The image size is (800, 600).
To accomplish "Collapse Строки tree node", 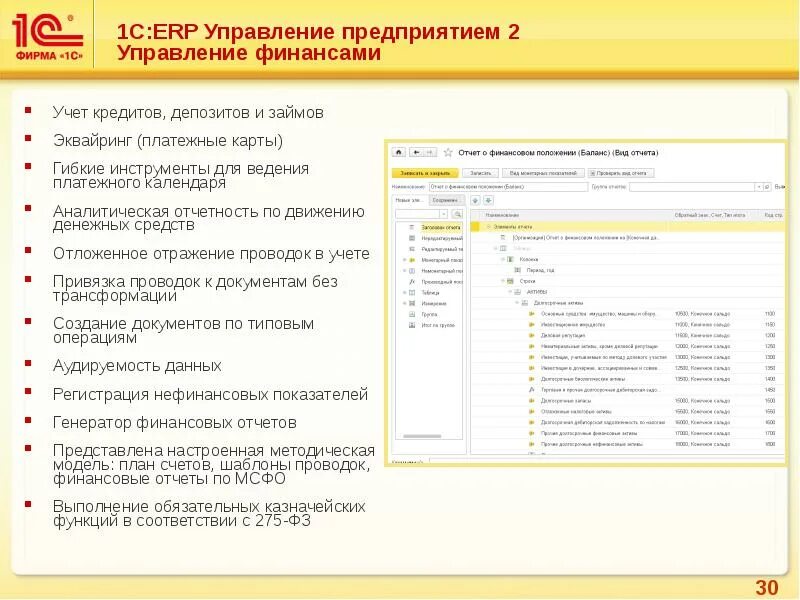I will [503, 281].
